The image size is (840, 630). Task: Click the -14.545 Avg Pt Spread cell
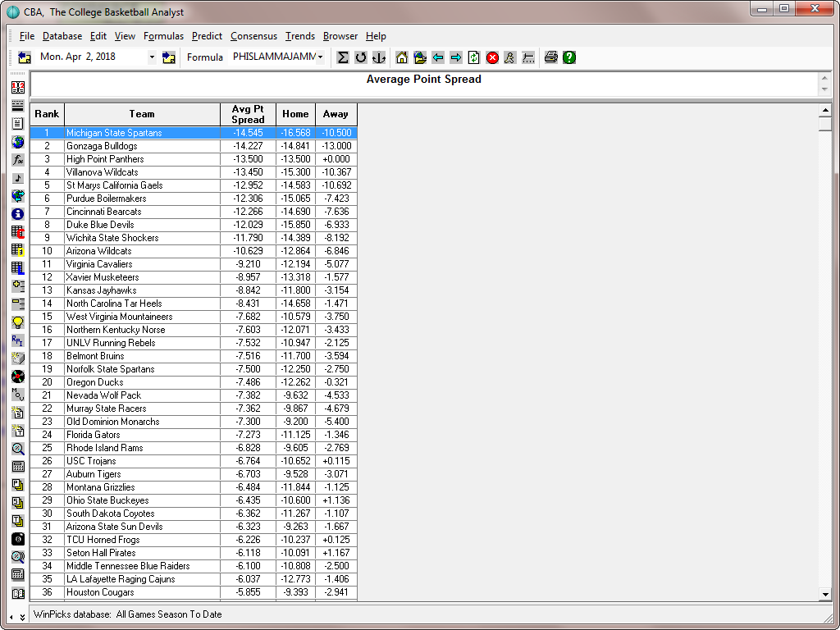(248, 133)
